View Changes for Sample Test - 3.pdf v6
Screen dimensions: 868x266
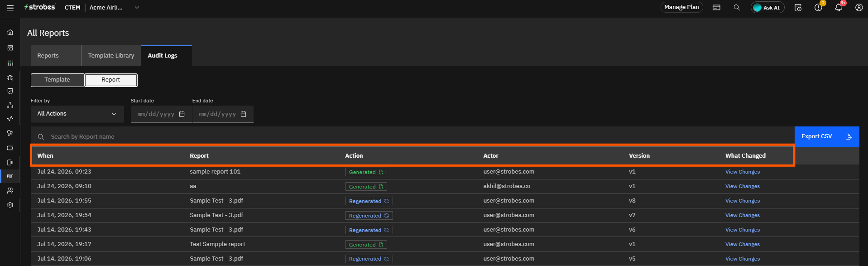point(743,230)
